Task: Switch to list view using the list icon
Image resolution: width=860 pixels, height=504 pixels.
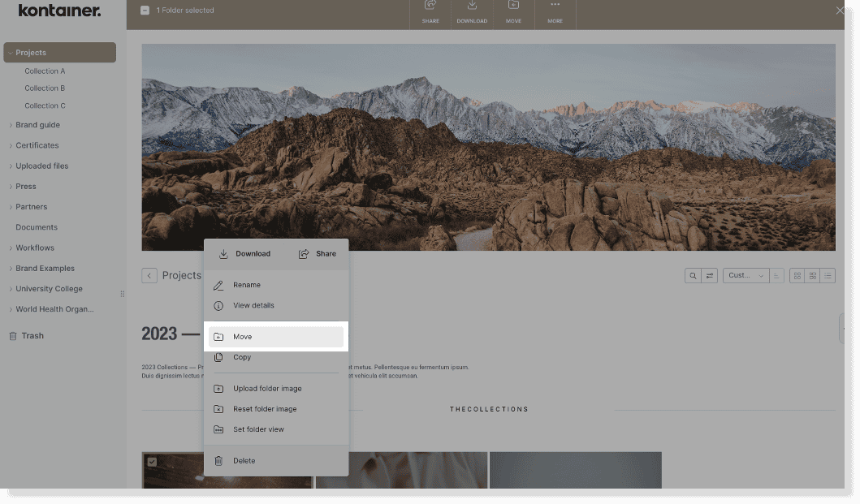Action: click(x=828, y=275)
